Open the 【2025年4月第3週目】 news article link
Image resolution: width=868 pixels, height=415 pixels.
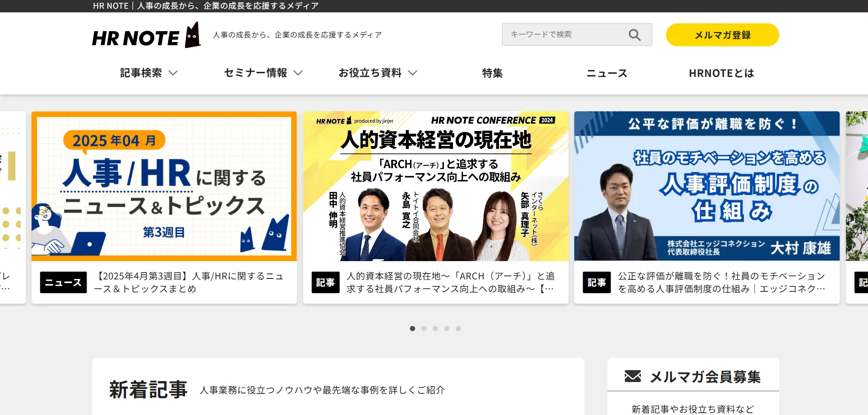point(189,282)
